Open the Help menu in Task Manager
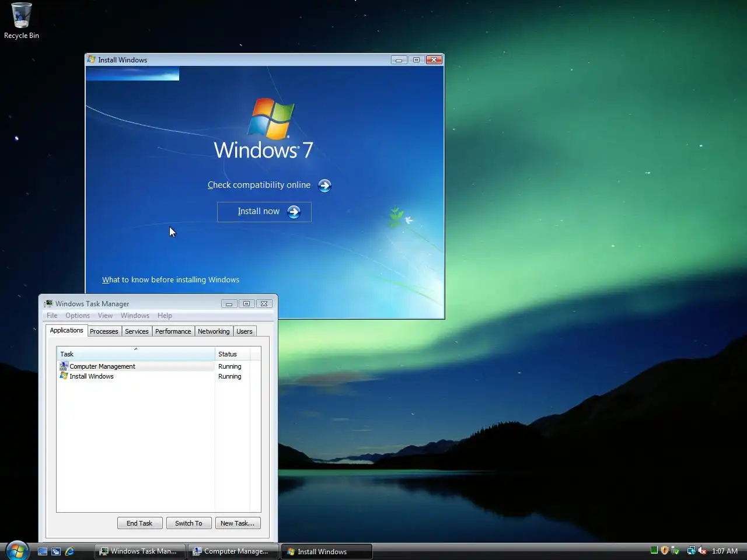The height and width of the screenshot is (560, 747). [x=165, y=316]
